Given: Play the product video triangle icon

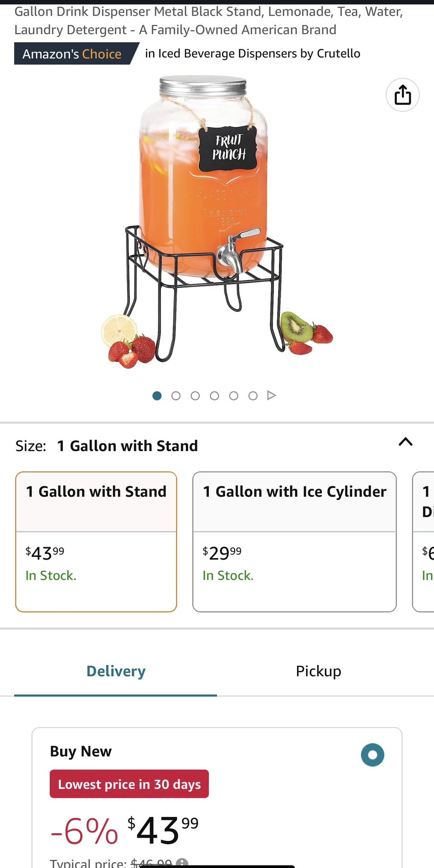Looking at the screenshot, I should coord(271,396).
